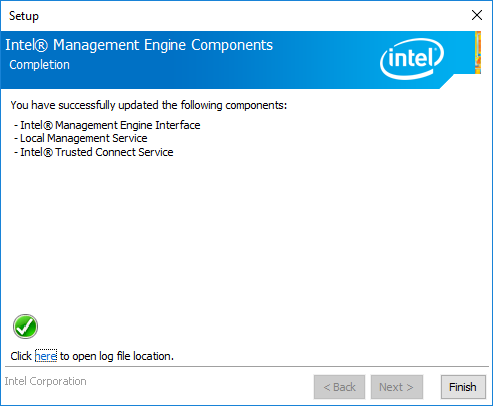
Task: Click the disabled Back button
Action: point(339,387)
